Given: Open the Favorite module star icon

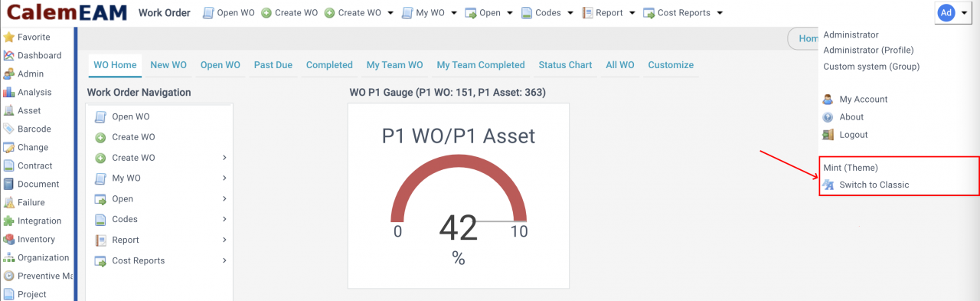Looking at the screenshot, I should (9, 37).
